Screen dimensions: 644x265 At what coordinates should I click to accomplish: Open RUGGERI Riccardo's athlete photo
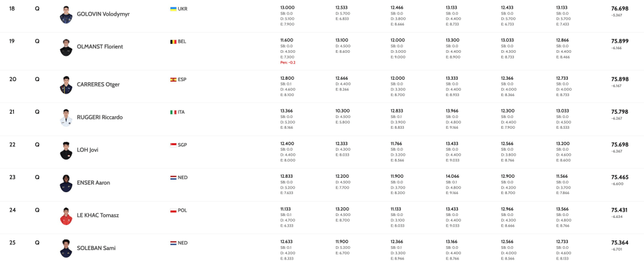pos(66,117)
